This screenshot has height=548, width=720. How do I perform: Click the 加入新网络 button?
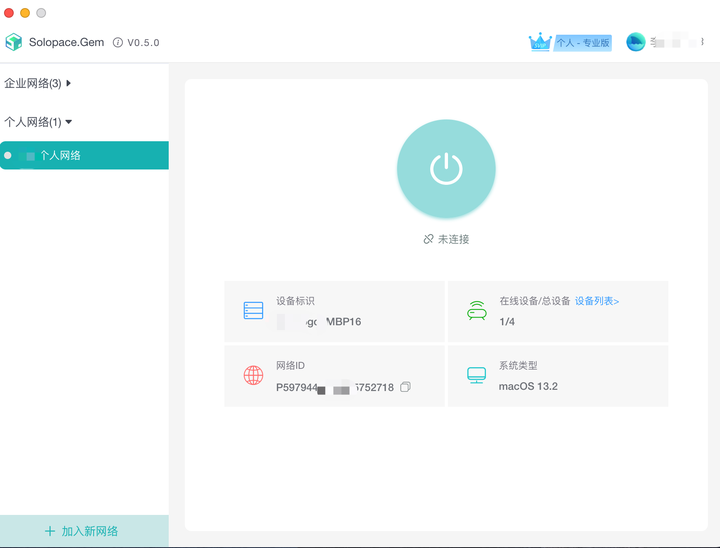(x=84, y=531)
